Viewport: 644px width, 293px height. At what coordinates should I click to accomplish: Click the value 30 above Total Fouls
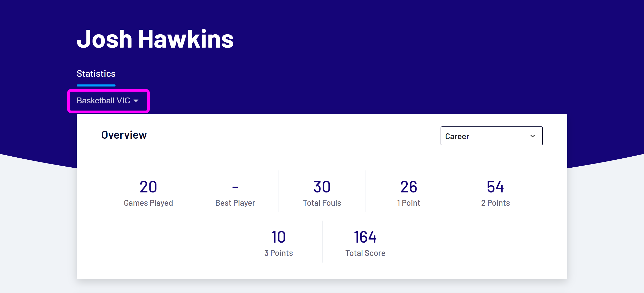(x=322, y=187)
